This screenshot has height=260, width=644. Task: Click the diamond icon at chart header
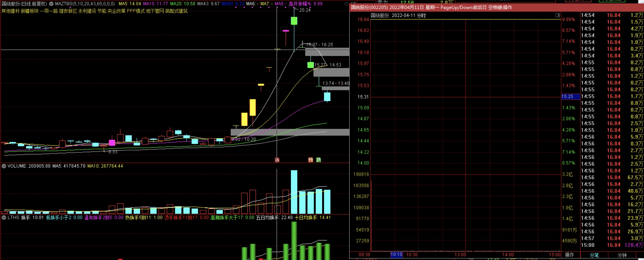pos(346,4)
